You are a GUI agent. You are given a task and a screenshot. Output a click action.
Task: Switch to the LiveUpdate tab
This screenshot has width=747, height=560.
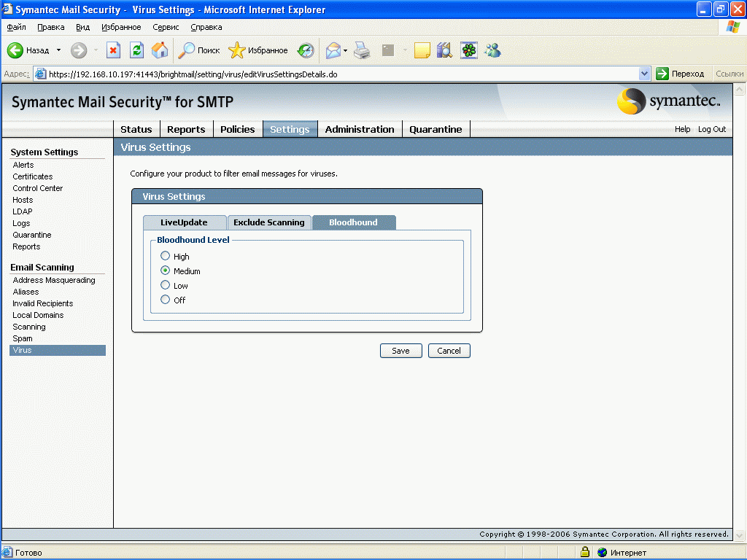coord(185,222)
